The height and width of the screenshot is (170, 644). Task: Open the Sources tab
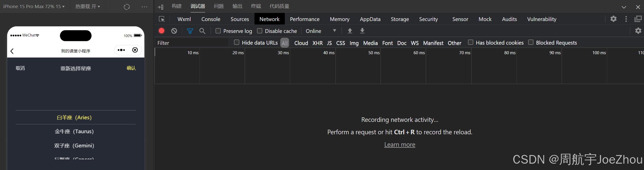pyautogui.click(x=240, y=19)
